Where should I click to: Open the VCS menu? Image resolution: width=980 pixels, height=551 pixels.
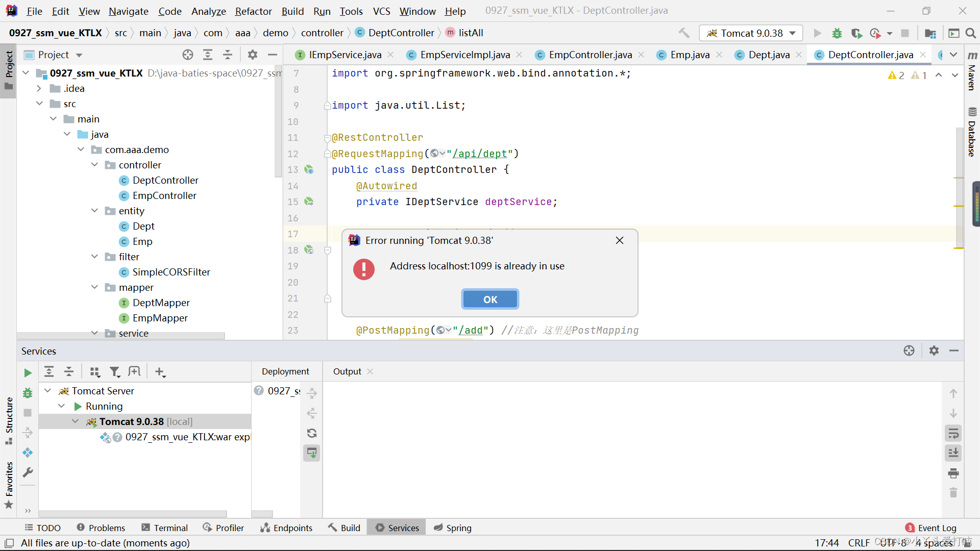pyautogui.click(x=381, y=11)
